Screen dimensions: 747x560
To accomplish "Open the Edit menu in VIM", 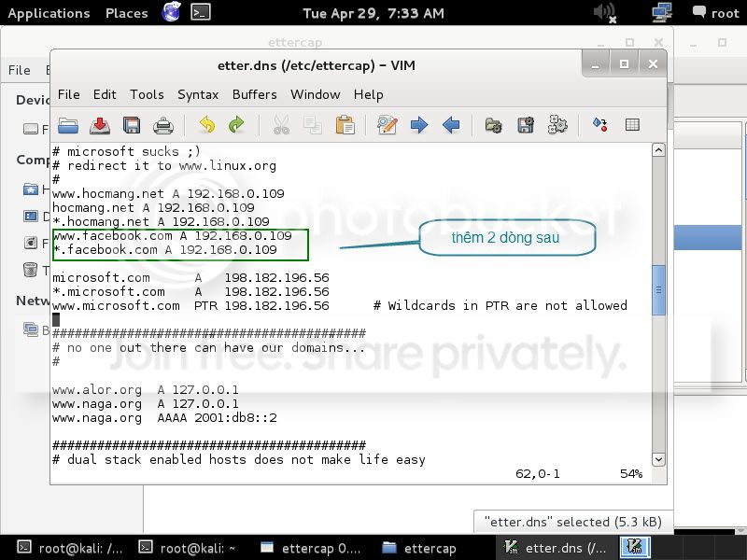I will pos(105,94).
